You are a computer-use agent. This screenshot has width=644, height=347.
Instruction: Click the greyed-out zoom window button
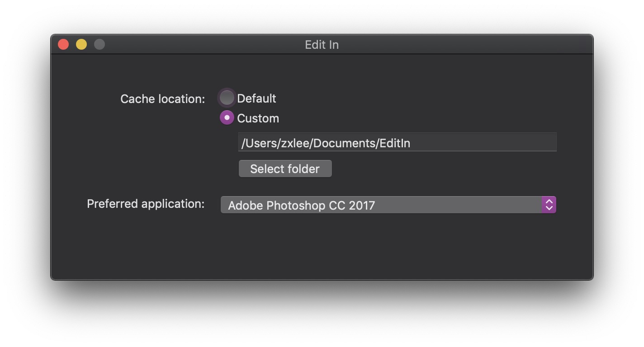tap(99, 44)
